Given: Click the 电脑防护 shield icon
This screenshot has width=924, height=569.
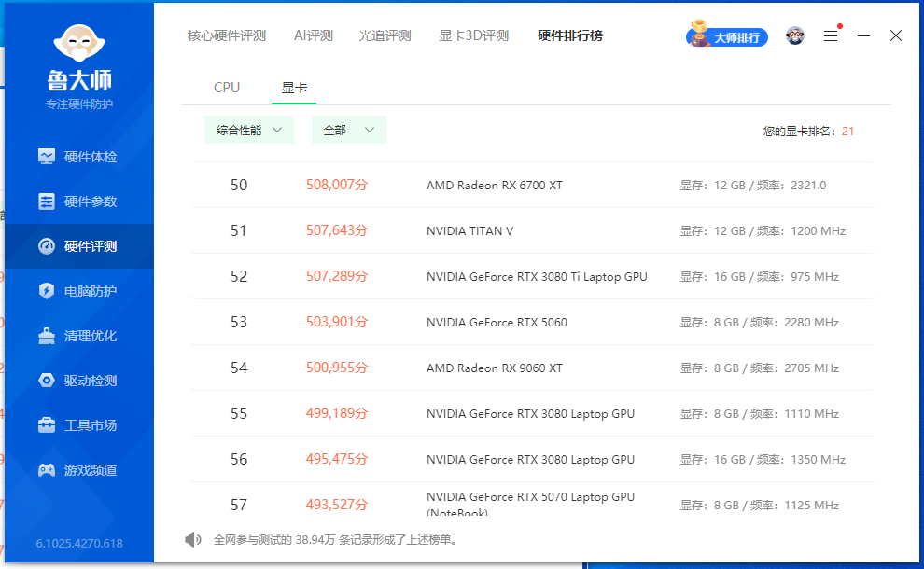Looking at the screenshot, I should pos(47,291).
